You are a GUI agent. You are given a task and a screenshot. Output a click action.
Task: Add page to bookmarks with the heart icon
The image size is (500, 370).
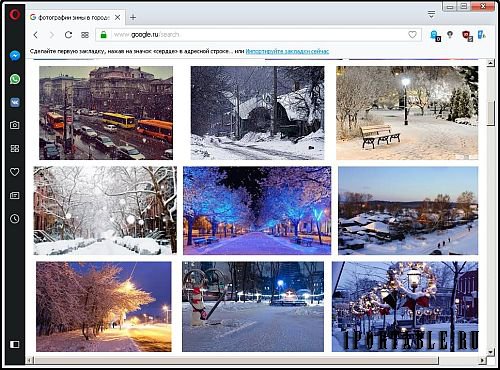click(412, 35)
